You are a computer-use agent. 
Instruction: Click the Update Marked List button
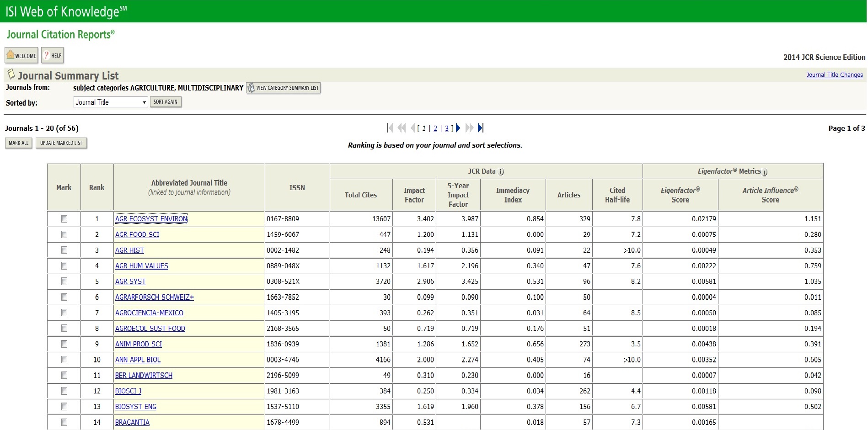point(61,143)
